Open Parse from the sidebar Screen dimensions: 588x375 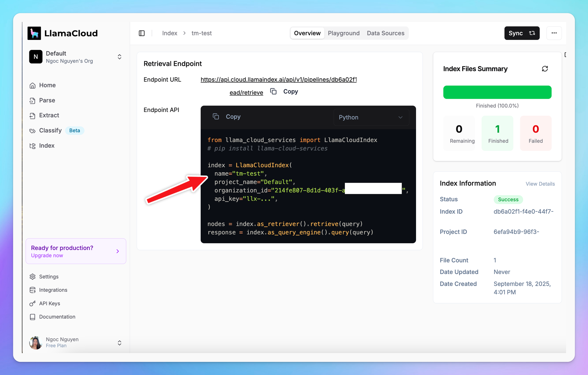pyautogui.click(x=47, y=100)
